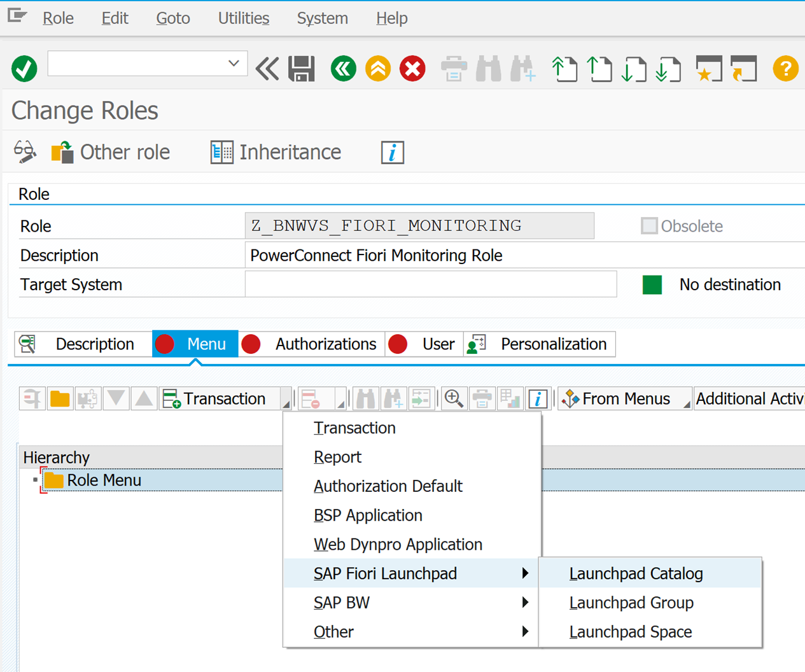Click the yellow Exit up-arrow icon
The width and height of the screenshot is (805, 672).
pyautogui.click(x=378, y=69)
